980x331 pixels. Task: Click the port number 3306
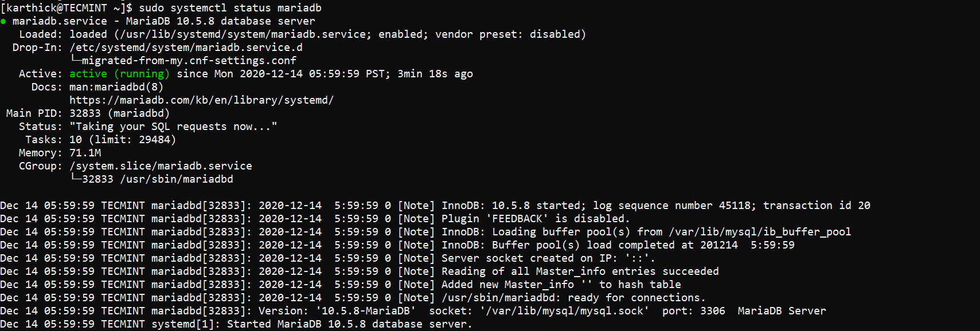(712, 311)
